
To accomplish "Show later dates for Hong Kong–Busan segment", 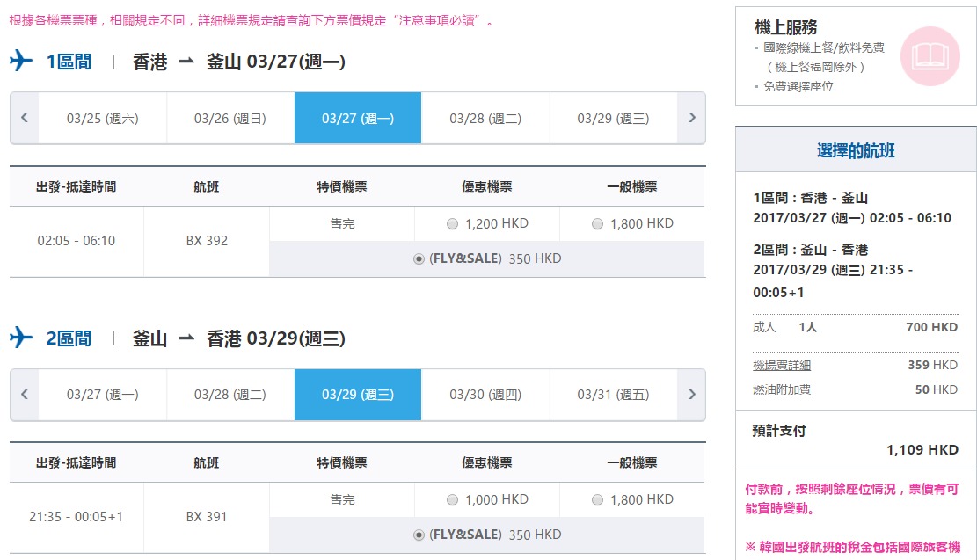I will (691, 118).
